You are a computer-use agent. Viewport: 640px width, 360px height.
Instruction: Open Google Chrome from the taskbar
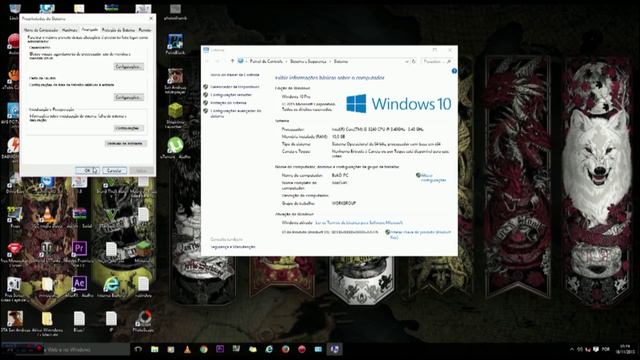[204, 349]
